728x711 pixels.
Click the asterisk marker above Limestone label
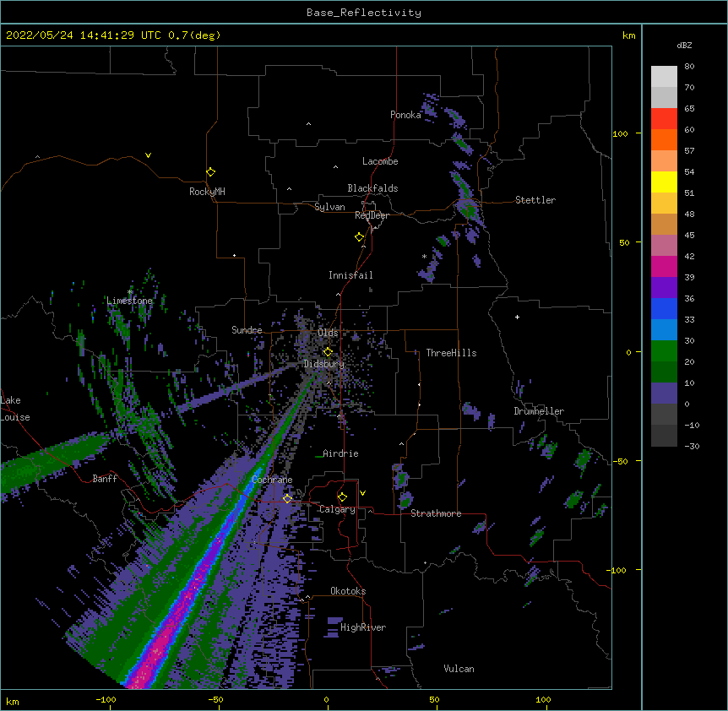point(130,292)
